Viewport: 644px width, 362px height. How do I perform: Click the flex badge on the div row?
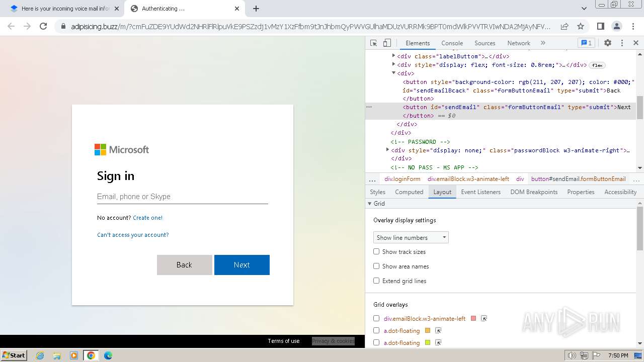(597, 65)
